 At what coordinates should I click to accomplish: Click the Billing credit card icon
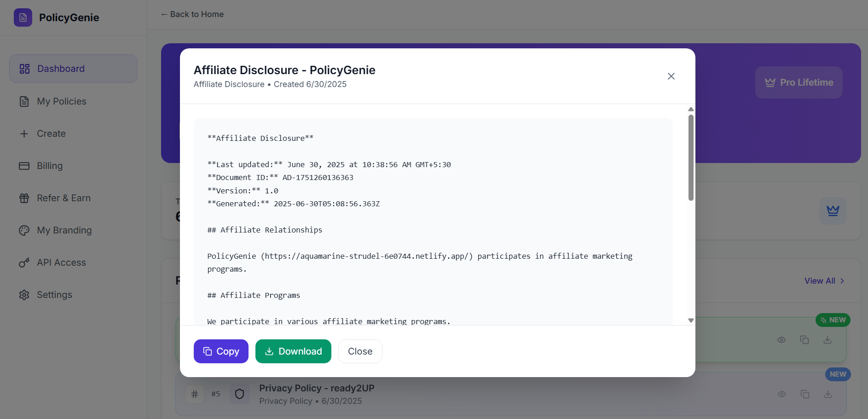coord(24,166)
